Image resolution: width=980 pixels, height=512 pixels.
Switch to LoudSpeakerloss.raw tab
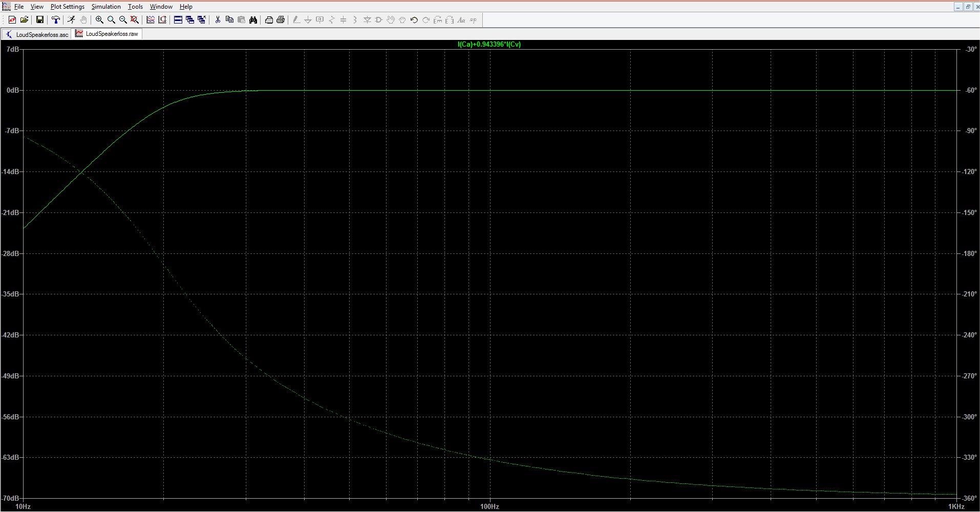(107, 34)
